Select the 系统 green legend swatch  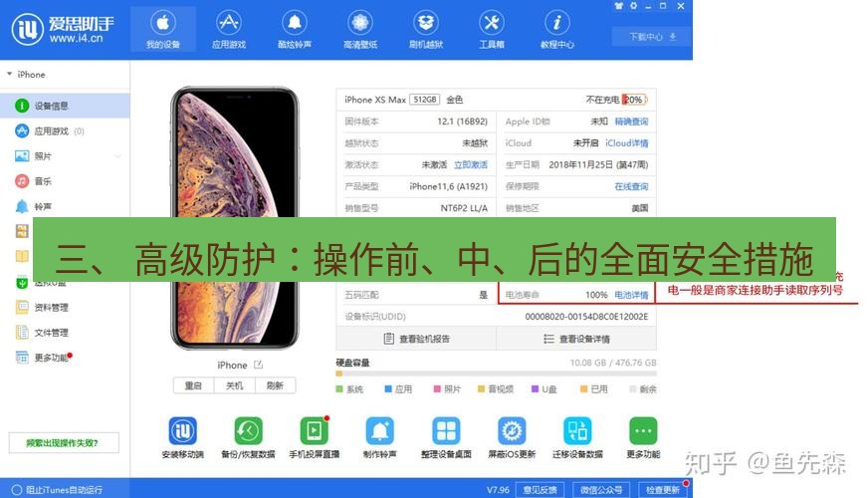(339, 388)
